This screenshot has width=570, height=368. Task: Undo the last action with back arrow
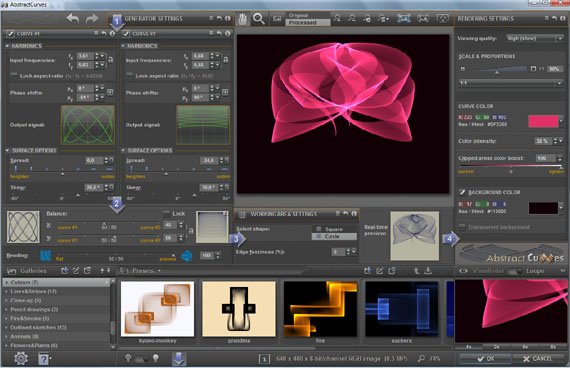pos(72,18)
